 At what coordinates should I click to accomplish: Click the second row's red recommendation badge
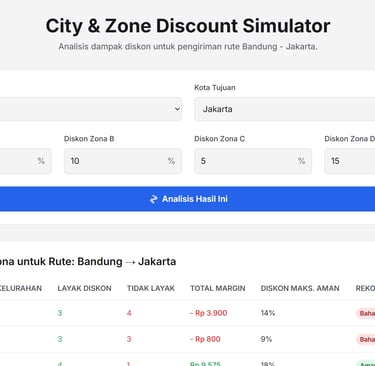tap(366, 339)
